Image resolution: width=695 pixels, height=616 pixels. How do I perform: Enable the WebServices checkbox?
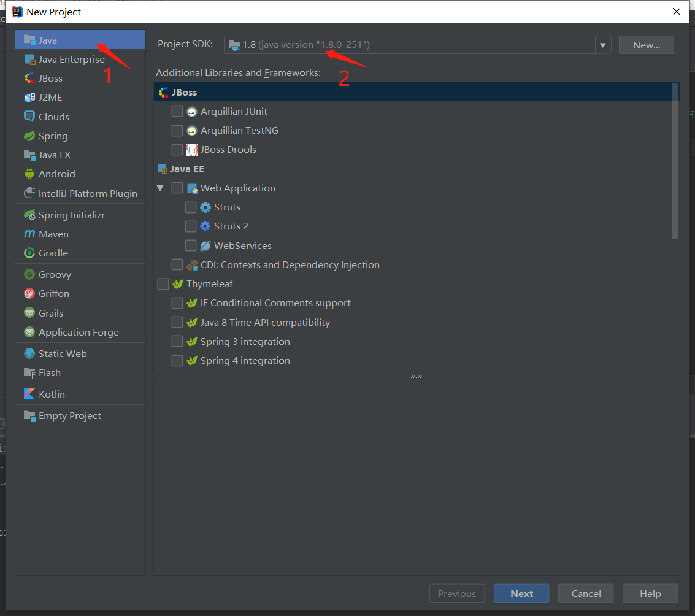click(191, 245)
